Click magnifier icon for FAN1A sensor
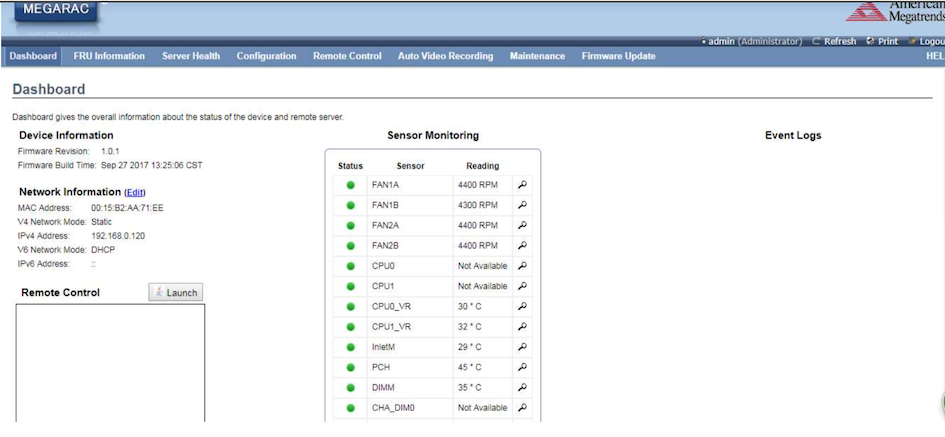This screenshot has height=437, width=945. coord(521,185)
